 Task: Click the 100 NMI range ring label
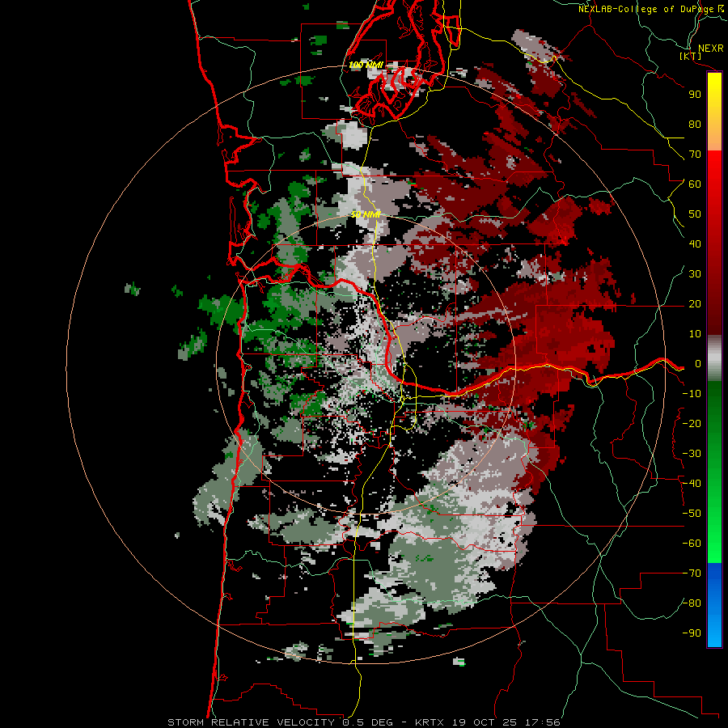point(366,65)
